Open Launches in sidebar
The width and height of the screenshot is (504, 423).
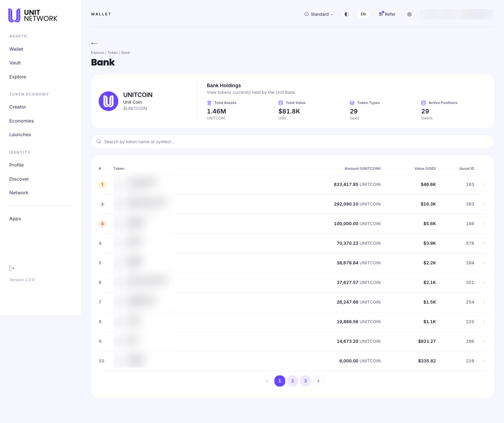point(20,135)
